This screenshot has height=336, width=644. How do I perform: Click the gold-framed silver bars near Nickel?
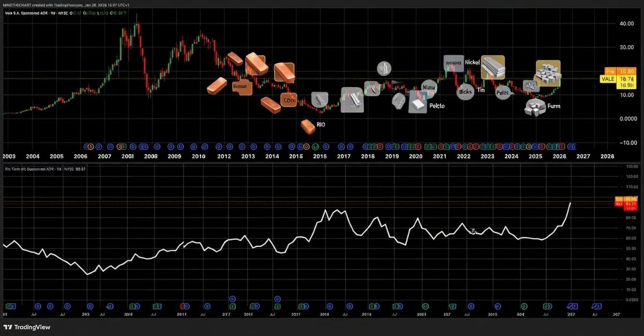pyautogui.click(x=493, y=68)
